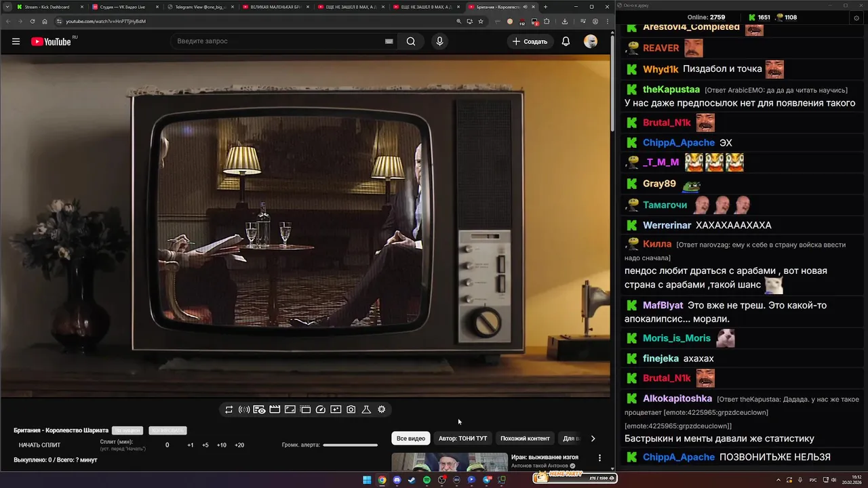This screenshot has height=488, width=868.
Task: Reload the page in Chrome
Action: [x=33, y=21]
